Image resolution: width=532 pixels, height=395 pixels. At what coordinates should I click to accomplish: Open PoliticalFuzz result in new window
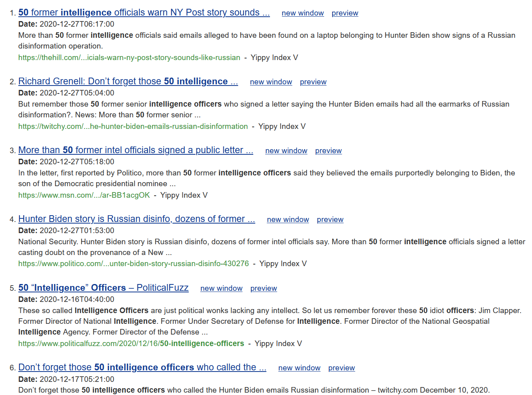click(x=221, y=288)
